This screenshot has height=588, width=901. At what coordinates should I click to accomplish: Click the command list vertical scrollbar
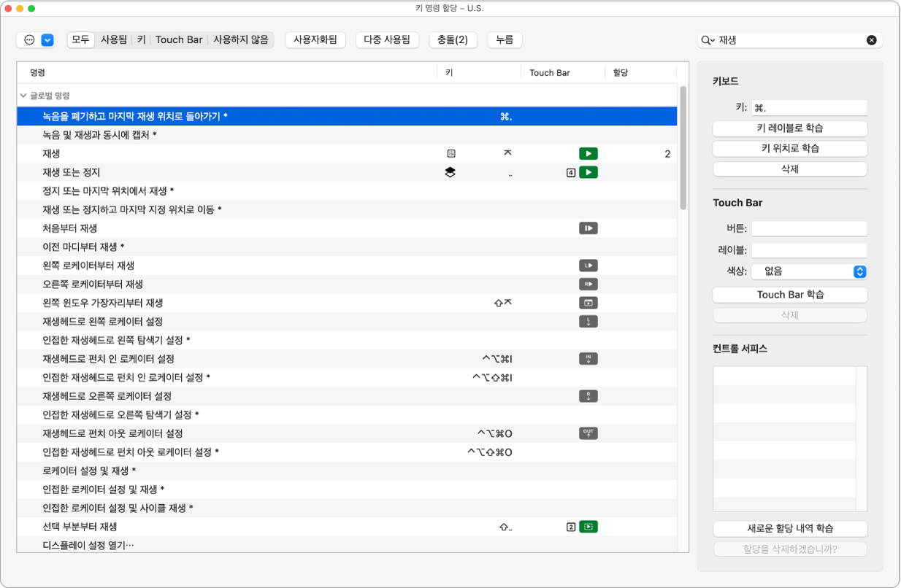point(683,148)
